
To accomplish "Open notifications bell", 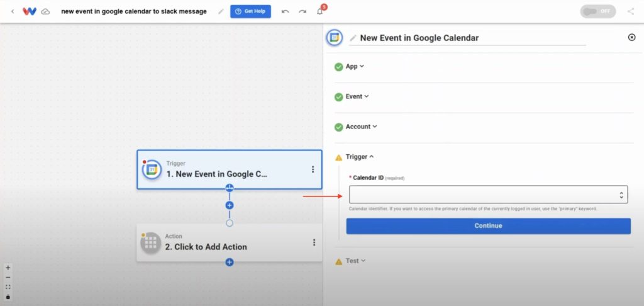I will click(320, 11).
